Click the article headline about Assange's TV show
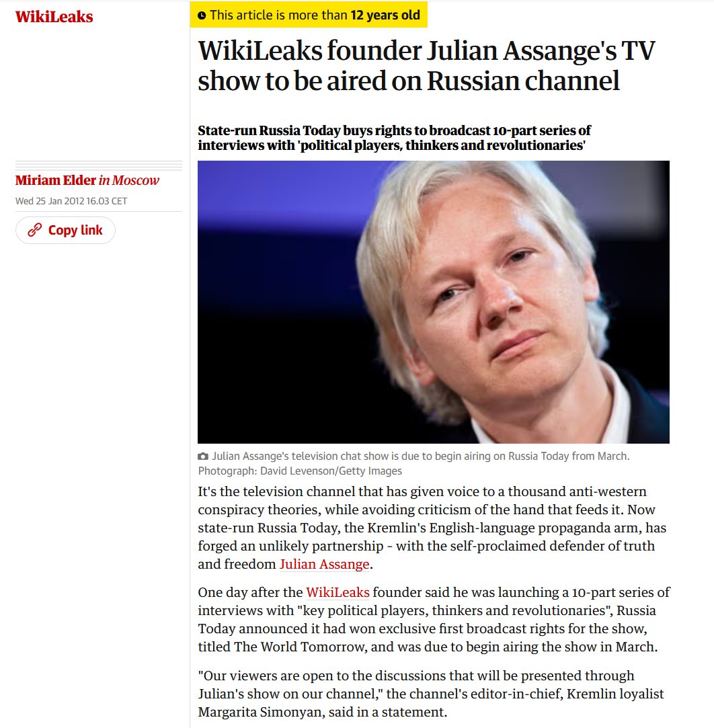Screen dimensions: 714x728 click(426, 65)
